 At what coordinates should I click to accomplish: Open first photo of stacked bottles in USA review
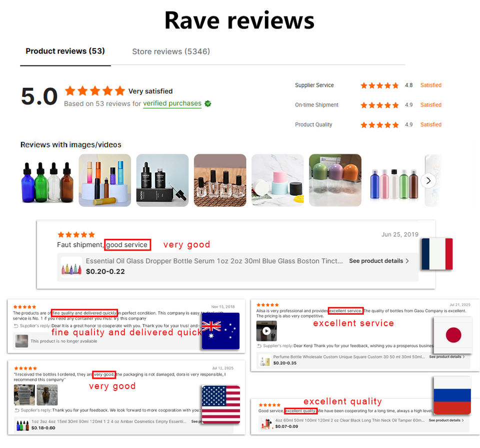[24, 395]
